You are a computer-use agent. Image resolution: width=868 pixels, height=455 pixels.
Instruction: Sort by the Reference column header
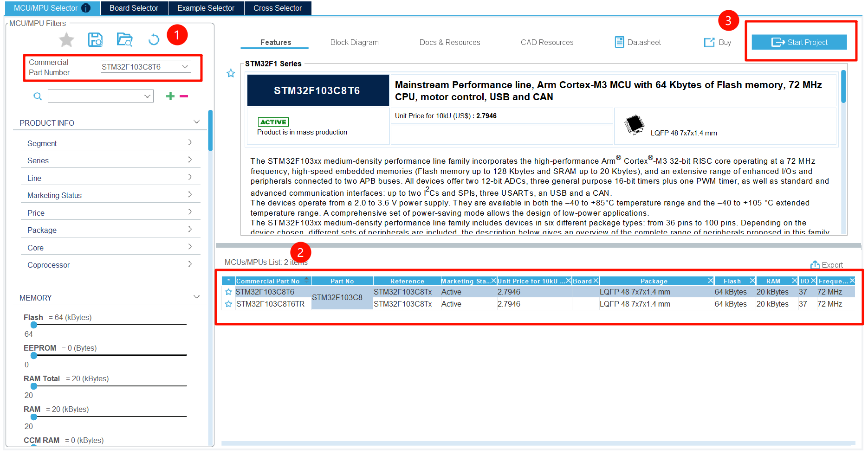coord(407,281)
